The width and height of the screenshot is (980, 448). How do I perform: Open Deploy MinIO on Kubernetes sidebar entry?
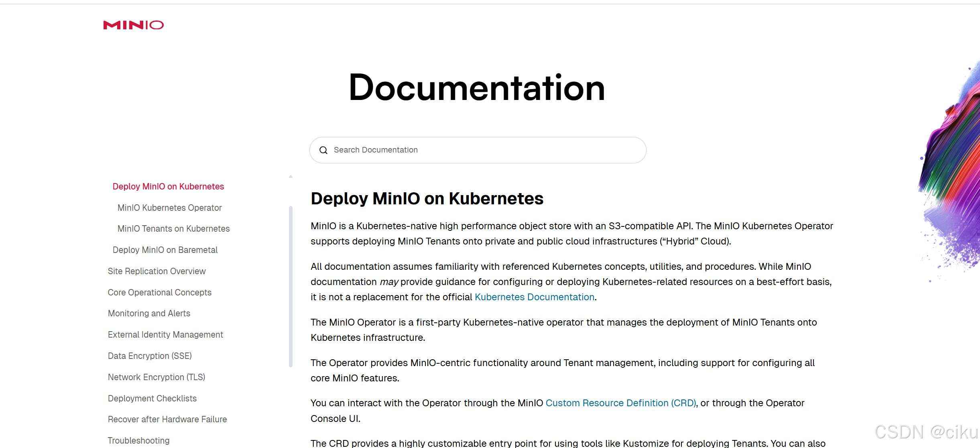[x=168, y=187]
